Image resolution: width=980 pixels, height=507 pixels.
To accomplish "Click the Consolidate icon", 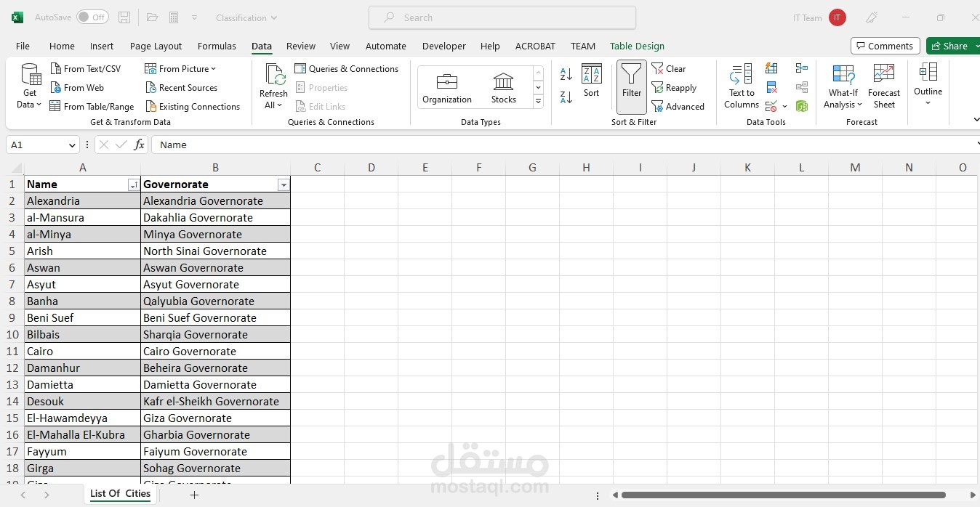I will coord(802,68).
